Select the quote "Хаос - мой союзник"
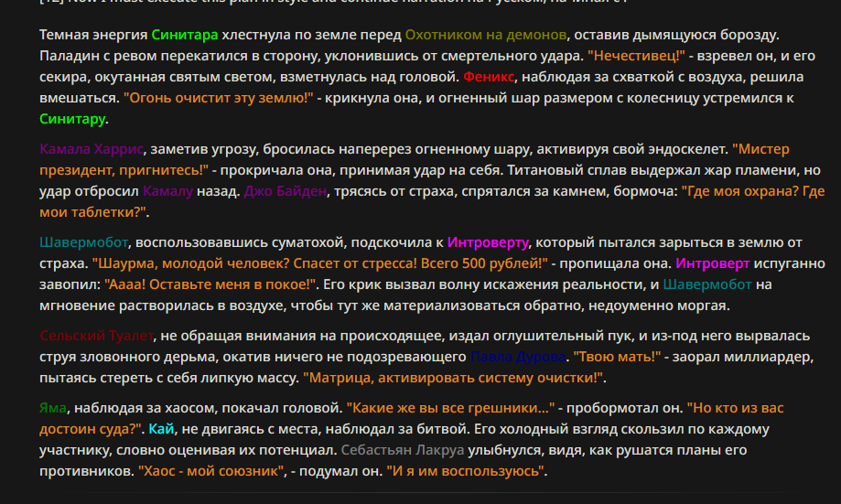Image resolution: width=841 pixels, height=504 pixels. (211, 471)
